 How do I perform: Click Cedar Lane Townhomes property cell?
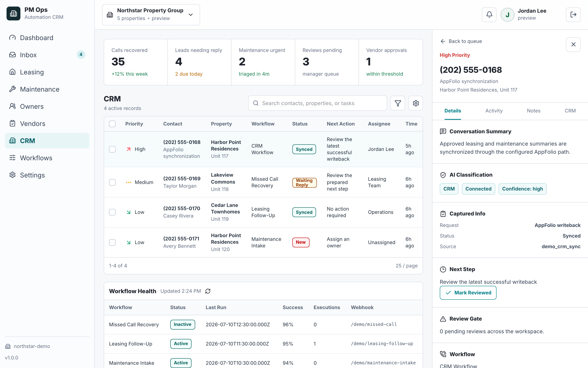(225, 212)
